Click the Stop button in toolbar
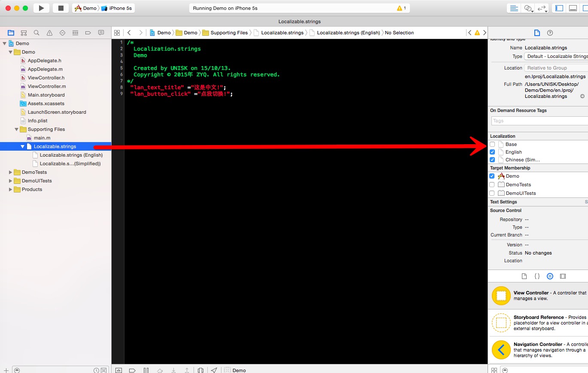The image size is (588, 373). coord(61,8)
